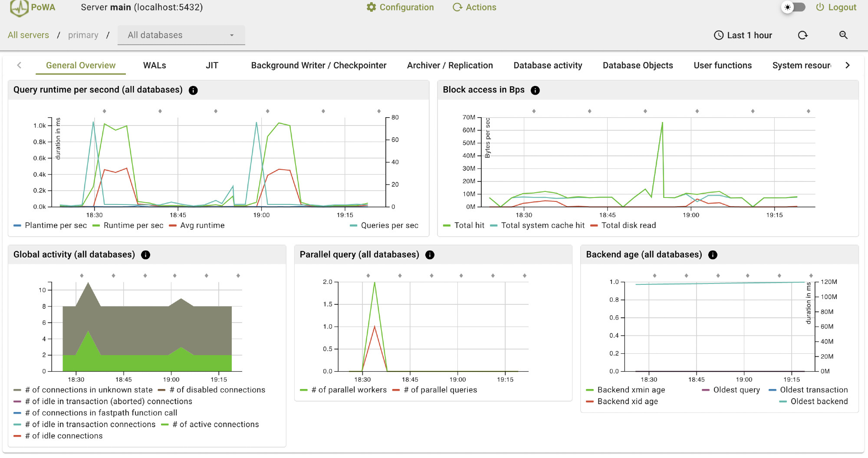Toggle # of connections in fastpath function call

tap(95, 413)
